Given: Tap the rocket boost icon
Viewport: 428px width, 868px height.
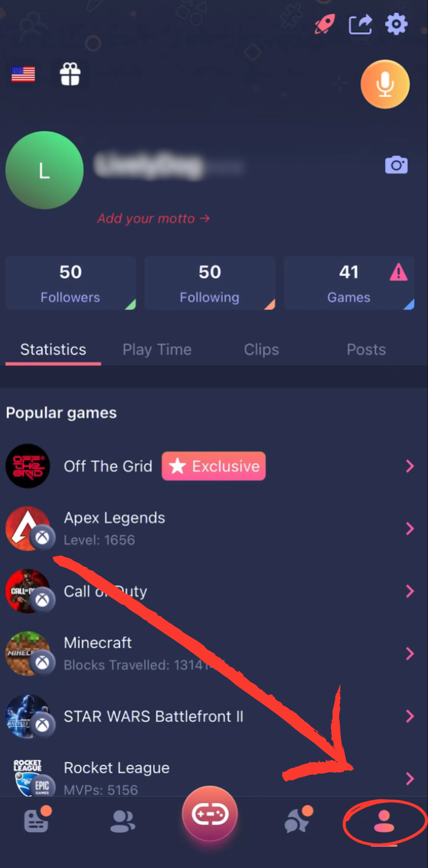Looking at the screenshot, I should click(x=325, y=25).
